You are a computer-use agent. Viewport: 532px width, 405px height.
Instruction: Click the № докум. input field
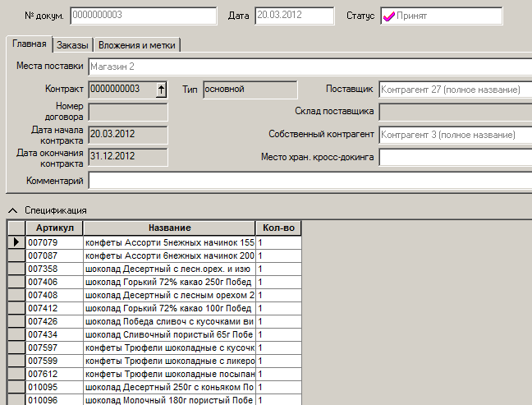(x=143, y=16)
